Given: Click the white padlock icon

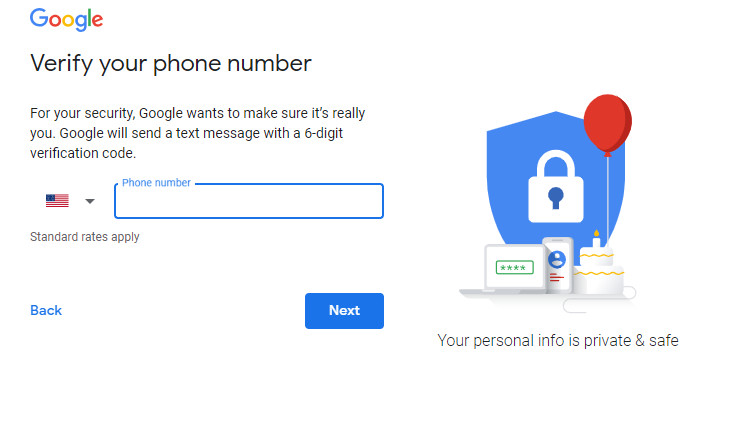Looking at the screenshot, I should (x=556, y=186).
